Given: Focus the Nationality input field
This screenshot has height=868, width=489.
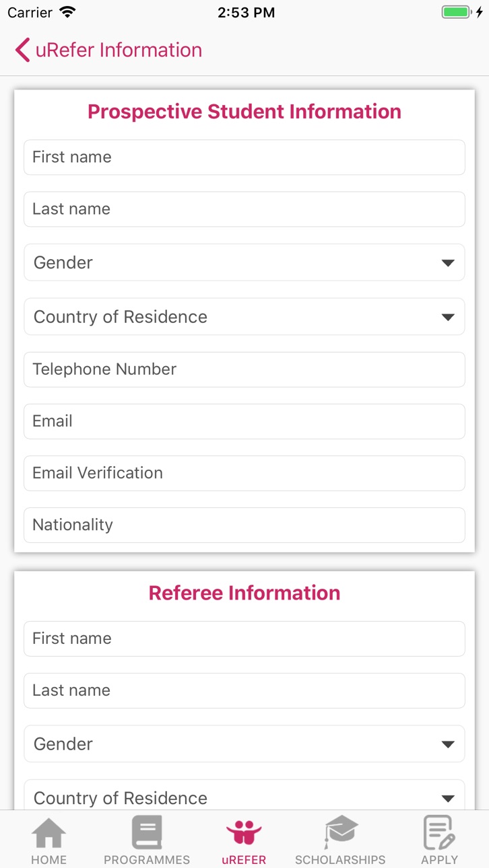Looking at the screenshot, I should [x=244, y=525].
